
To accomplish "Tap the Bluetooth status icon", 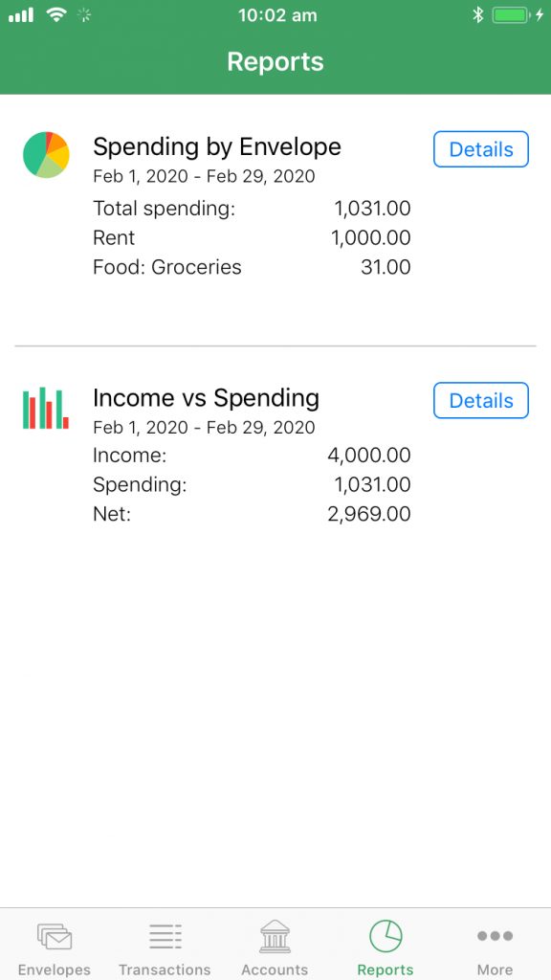I will [478, 15].
